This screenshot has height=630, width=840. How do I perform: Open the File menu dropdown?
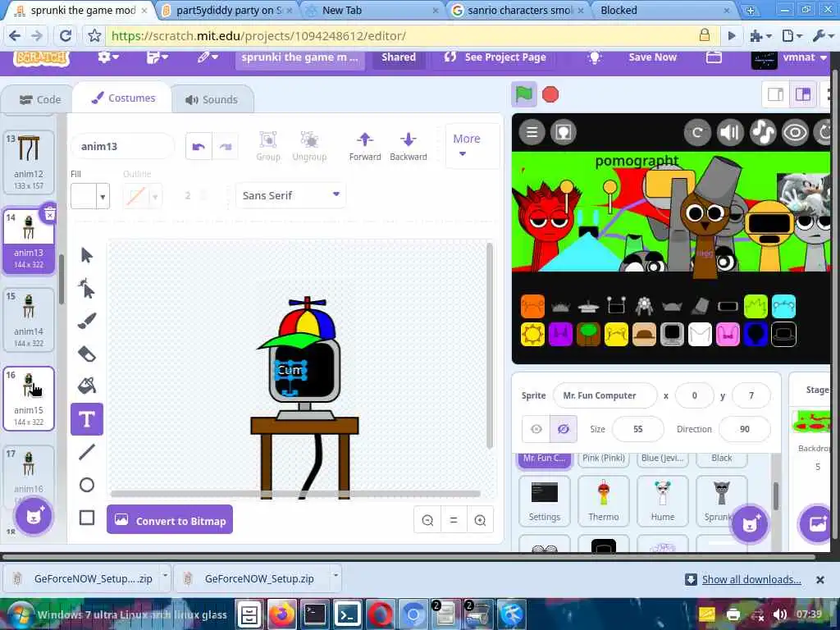point(157,57)
